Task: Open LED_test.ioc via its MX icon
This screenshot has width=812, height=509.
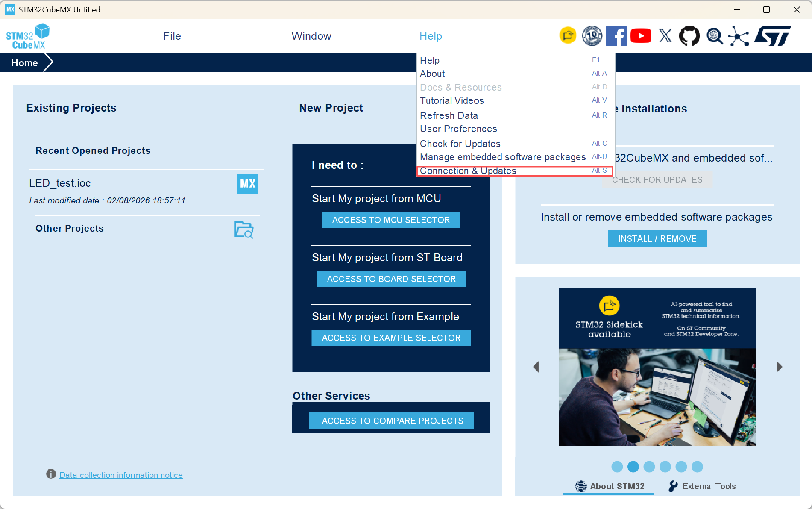Action: [247, 184]
